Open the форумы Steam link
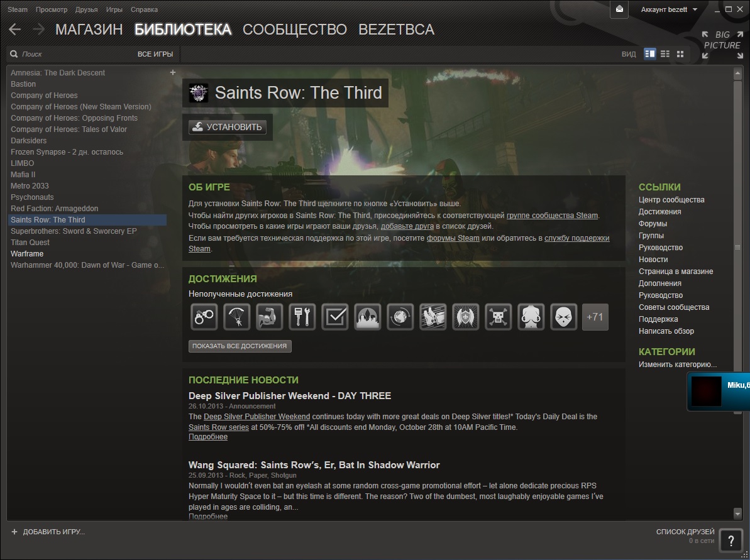 [453, 238]
